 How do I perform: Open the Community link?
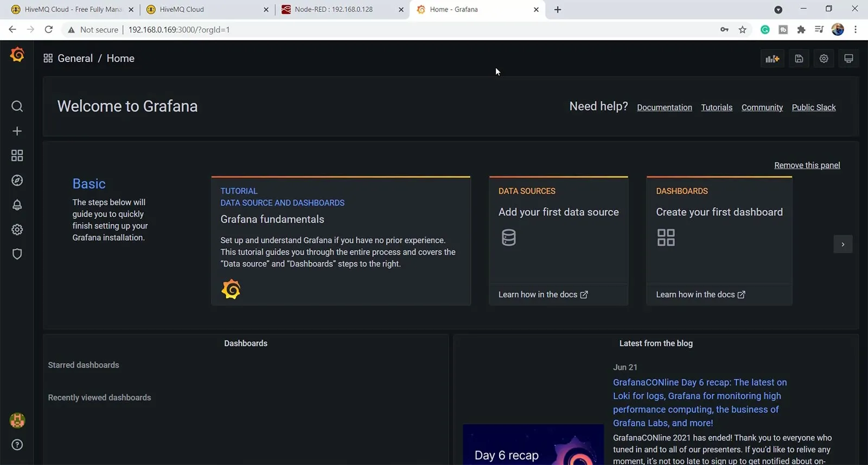[762, 107]
